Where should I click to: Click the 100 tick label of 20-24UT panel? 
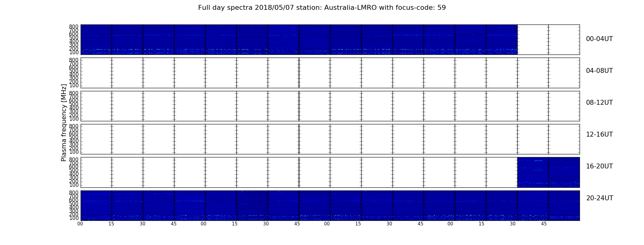[74, 218]
